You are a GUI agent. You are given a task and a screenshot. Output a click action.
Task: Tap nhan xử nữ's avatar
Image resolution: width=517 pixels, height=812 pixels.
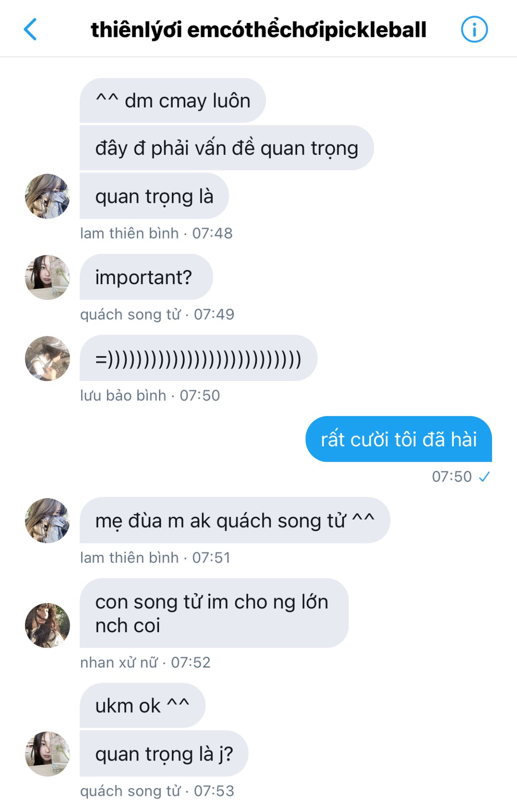[x=47, y=625]
